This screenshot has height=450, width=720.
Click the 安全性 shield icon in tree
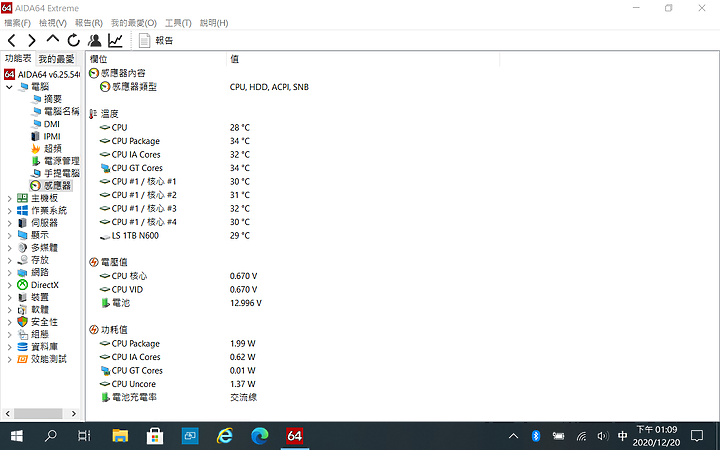(22, 322)
